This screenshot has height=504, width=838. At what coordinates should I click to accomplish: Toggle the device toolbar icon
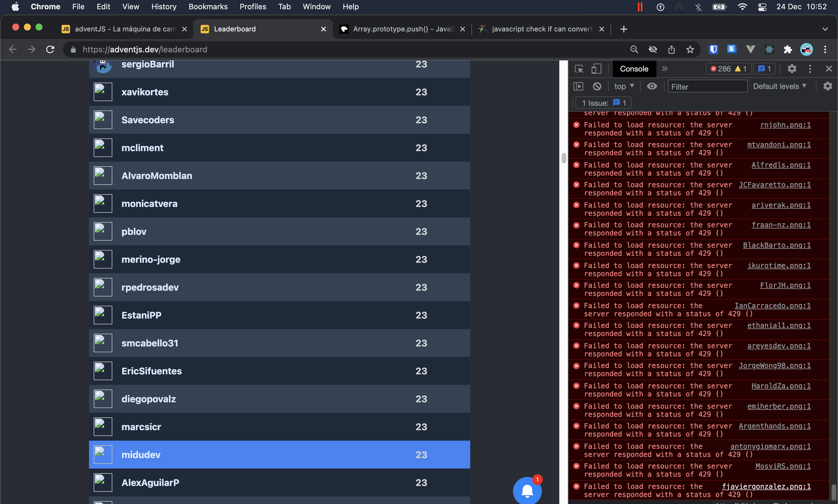click(x=596, y=69)
